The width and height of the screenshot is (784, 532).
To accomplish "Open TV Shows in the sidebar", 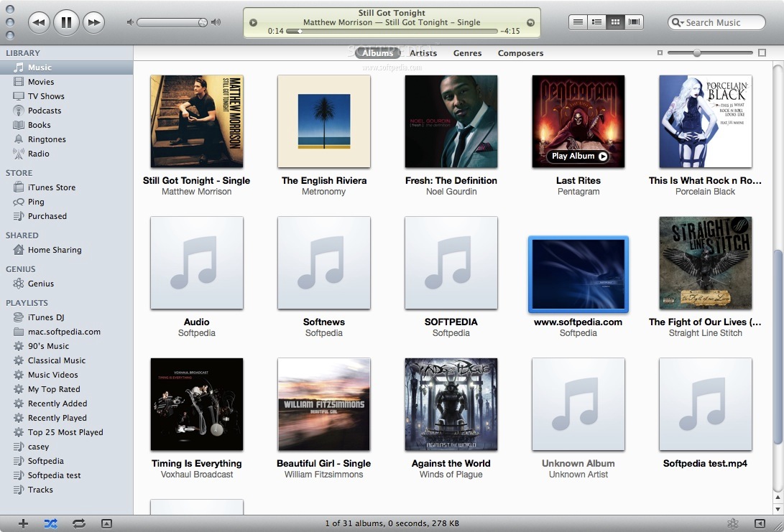I will 67,96.
